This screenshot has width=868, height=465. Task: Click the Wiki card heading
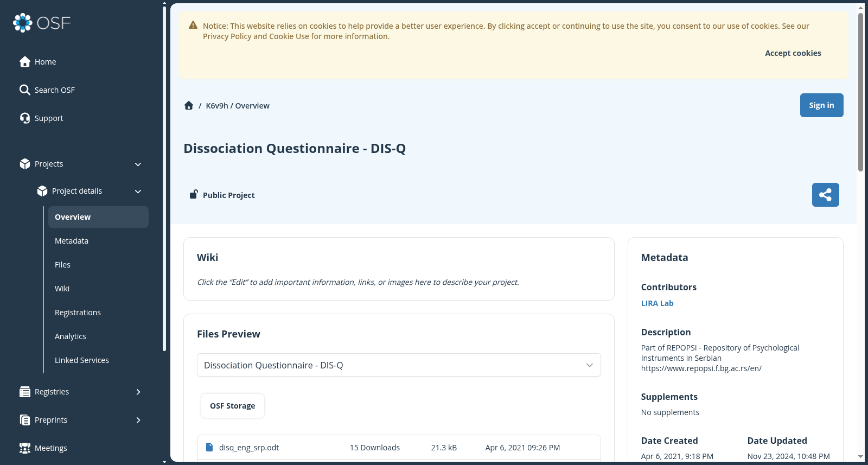(207, 258)
